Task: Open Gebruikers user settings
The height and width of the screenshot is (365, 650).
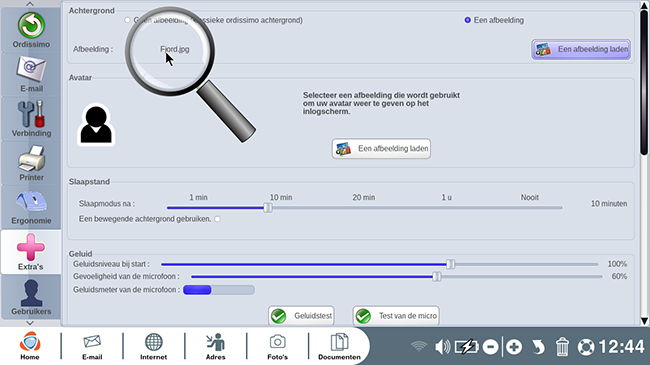Action: click(31, 297)
